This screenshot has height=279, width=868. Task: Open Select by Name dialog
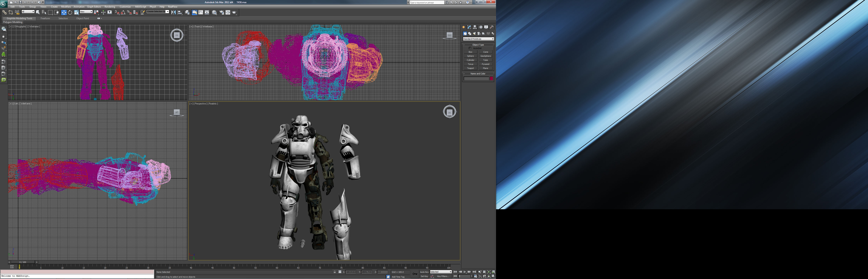(x=44, y=12)
